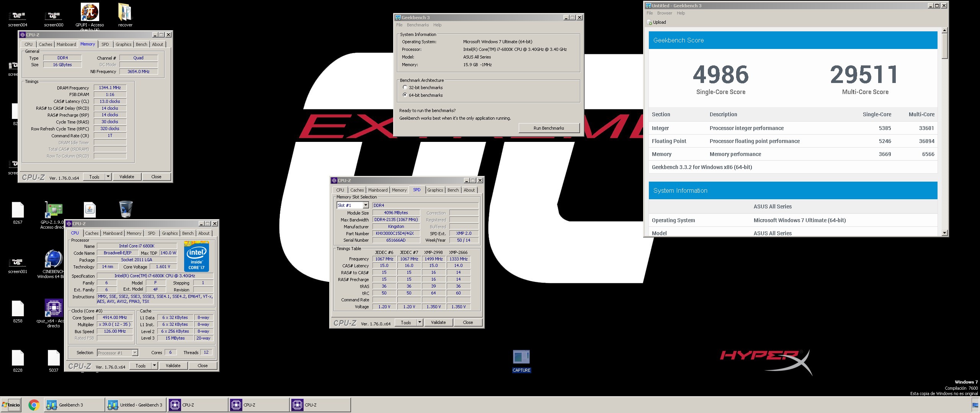
Task: Open the 8228 file icon
Action: point(18,361)
